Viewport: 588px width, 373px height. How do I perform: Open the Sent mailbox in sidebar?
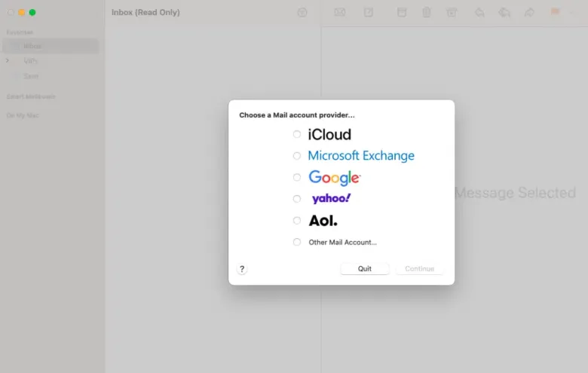coord(31,76)
